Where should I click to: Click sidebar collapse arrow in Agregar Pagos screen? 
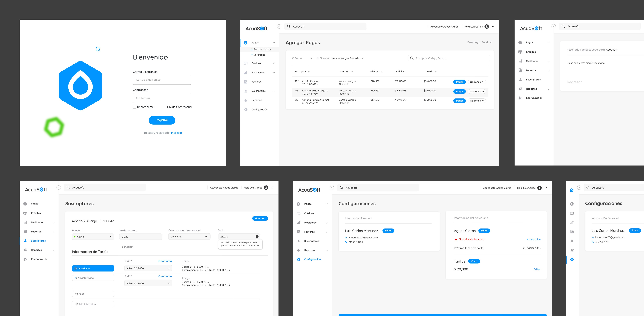pyautogui.click(x=279, y=27)
